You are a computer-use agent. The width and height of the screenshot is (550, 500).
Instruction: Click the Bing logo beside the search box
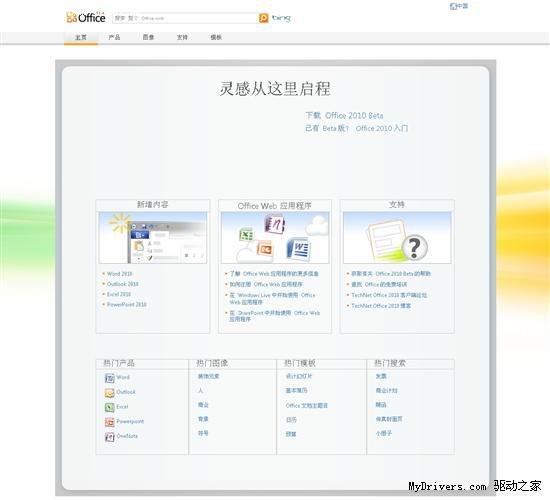tap(281, 18)
